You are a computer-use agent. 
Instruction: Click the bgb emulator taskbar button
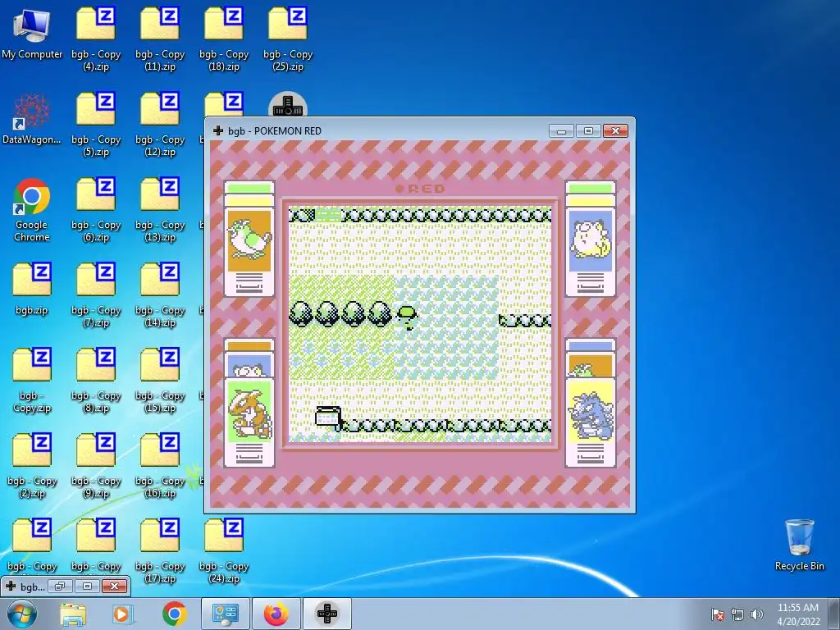(327, 614)
